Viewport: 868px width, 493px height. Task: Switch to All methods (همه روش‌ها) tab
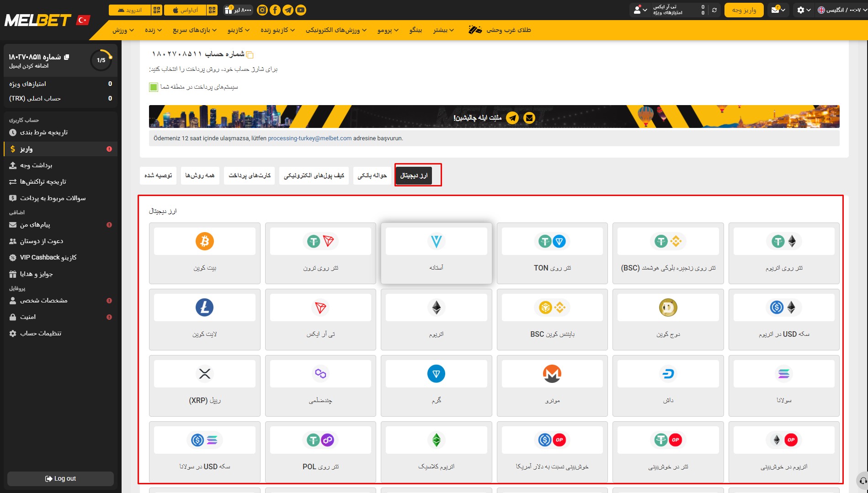[x=200, y=175]
